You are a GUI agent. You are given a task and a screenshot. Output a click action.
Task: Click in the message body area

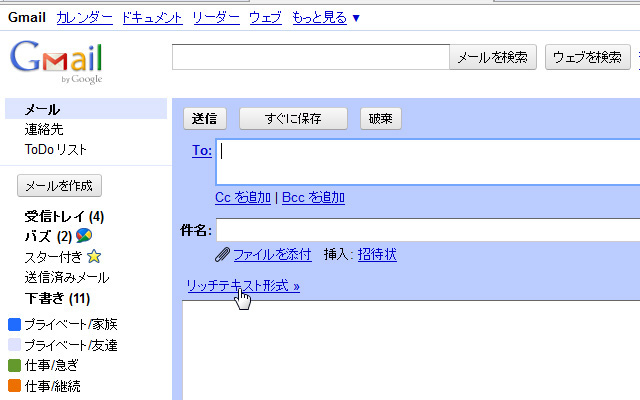[x=411, y=350]
